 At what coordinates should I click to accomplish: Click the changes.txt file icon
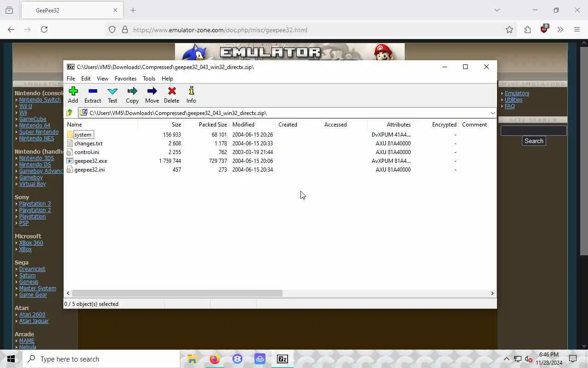click(x=70, y=144)
